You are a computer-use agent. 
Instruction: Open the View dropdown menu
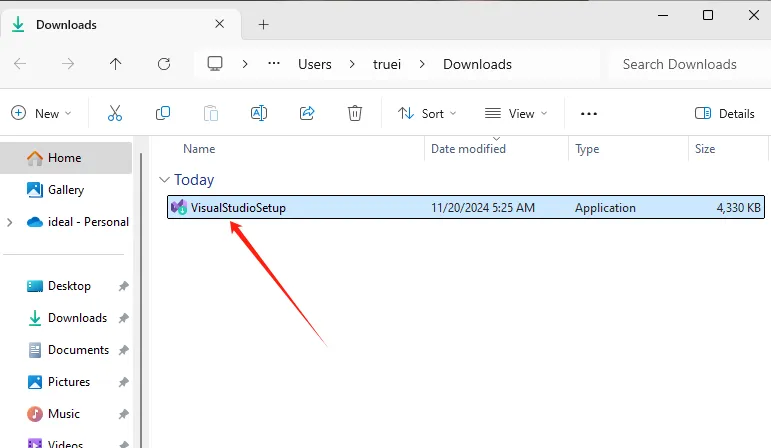[x=516, y=114]
